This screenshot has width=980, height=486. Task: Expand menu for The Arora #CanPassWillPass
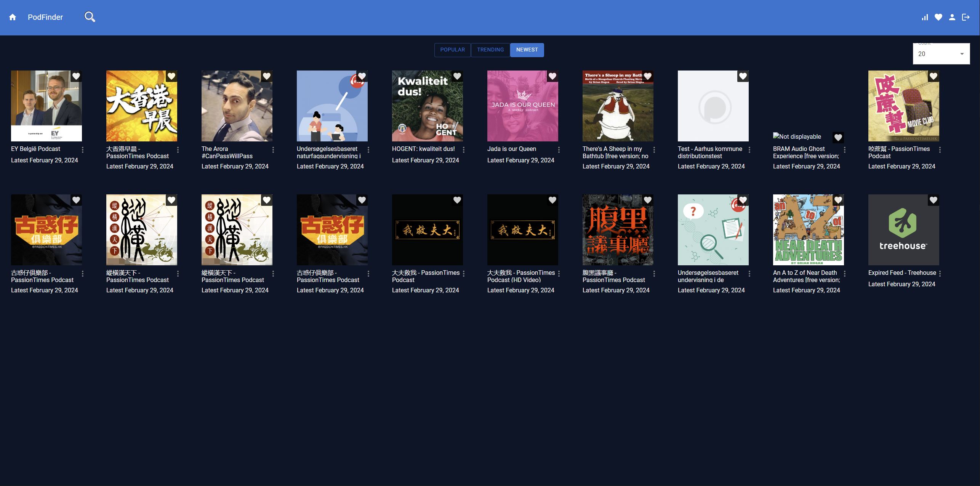click(273, 150)
